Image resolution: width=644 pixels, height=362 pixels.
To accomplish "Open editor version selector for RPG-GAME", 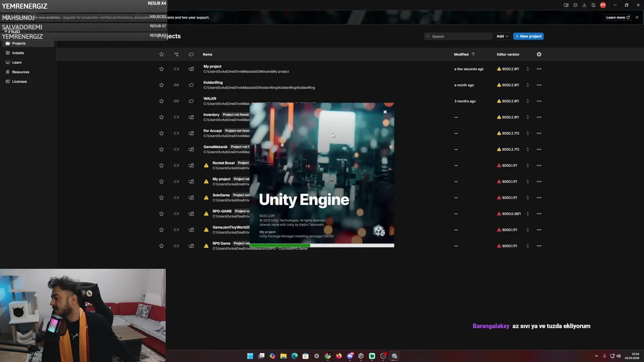I will click(x=527, y=214).
